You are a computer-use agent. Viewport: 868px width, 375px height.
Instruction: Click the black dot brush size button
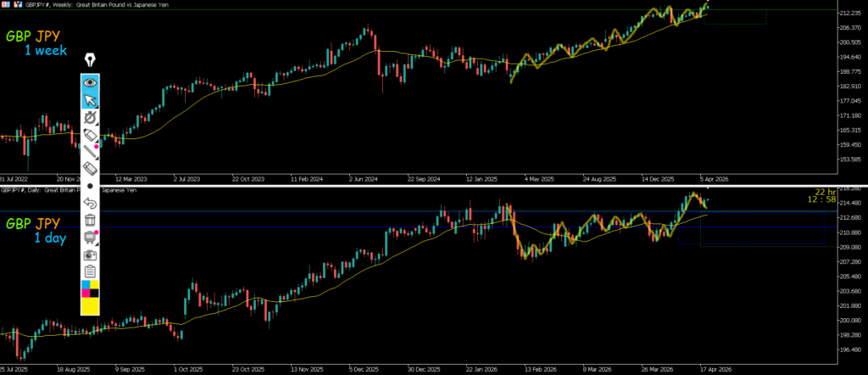pos(91,186)
